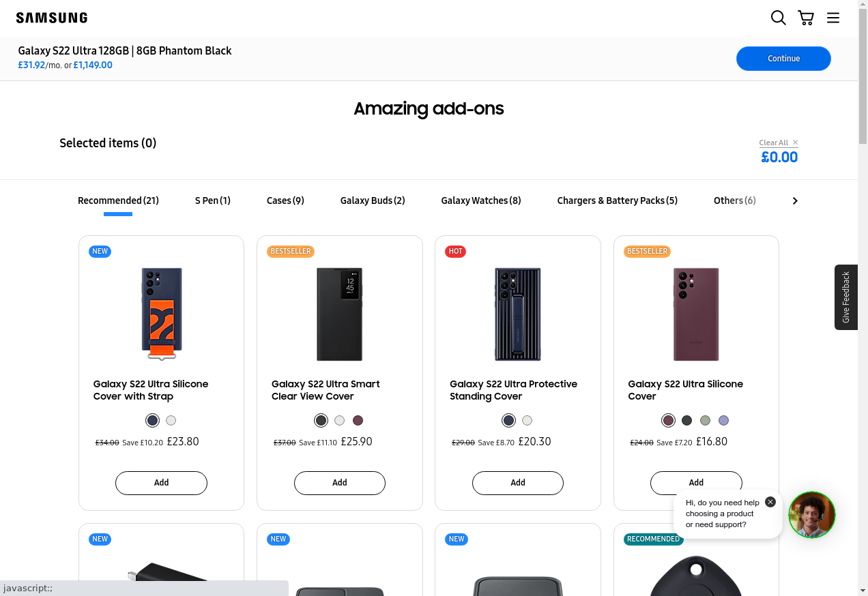Click the Samsung logo
The image size is (868, 596).
(x=52, y=18)
